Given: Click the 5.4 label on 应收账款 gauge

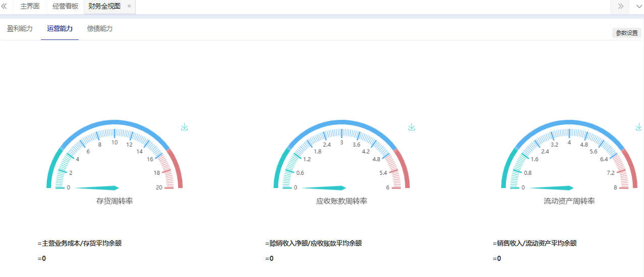Looking at the screenshot, I should click(383, 173).
